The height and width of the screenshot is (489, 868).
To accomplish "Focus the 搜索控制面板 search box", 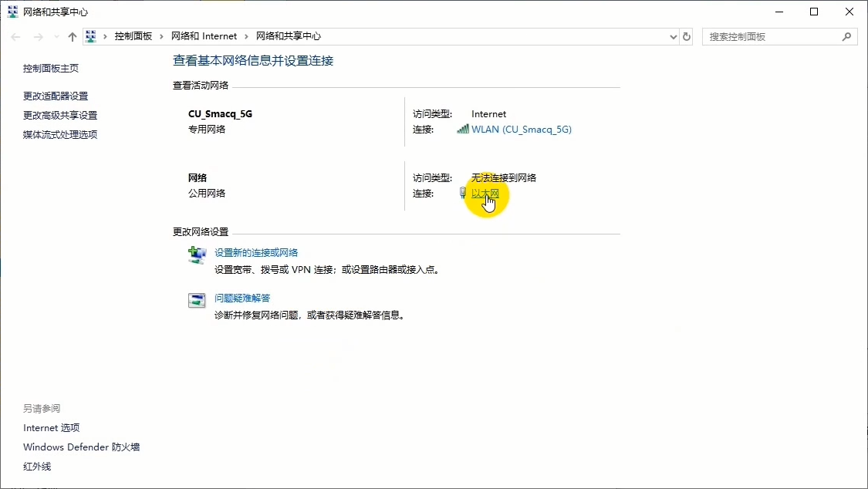I will click(779, 36).
